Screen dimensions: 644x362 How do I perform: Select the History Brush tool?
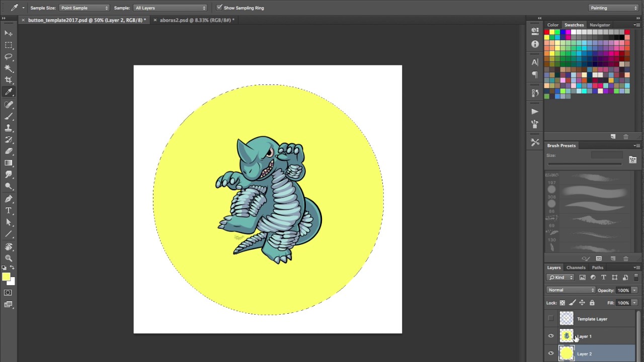pyautogui.click(x=9, y=139)
